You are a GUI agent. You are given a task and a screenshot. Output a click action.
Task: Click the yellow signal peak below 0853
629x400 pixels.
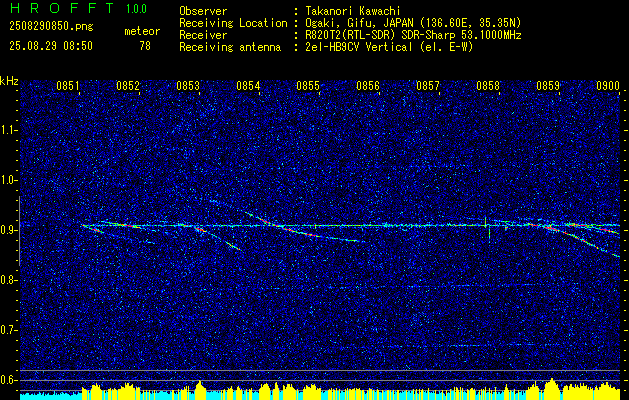(x=200, y=390)
